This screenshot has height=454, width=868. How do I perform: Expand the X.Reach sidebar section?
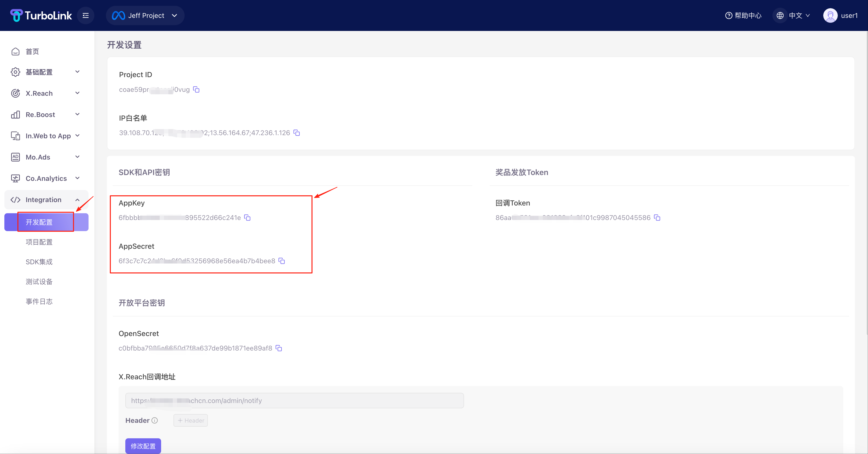(46, 93)
